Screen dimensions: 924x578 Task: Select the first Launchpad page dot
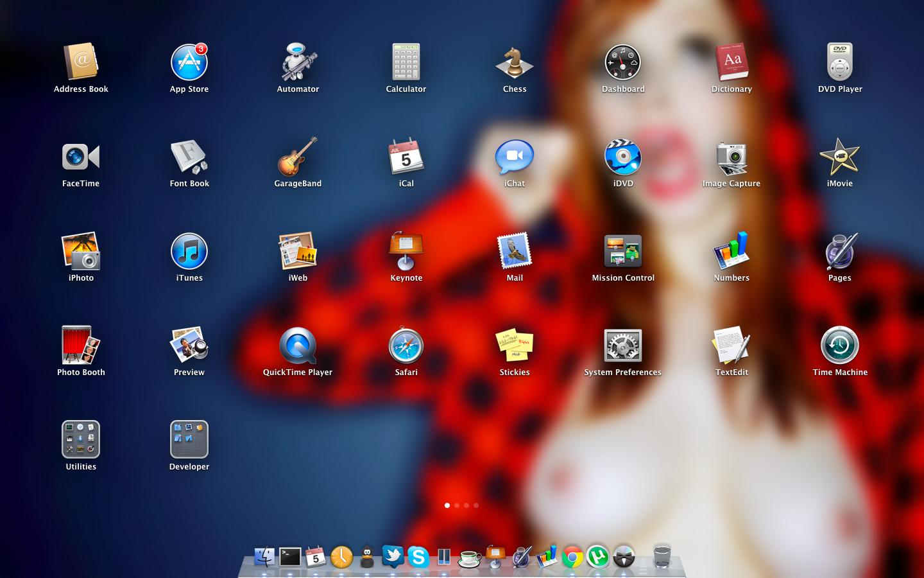[x=447, y=505]
